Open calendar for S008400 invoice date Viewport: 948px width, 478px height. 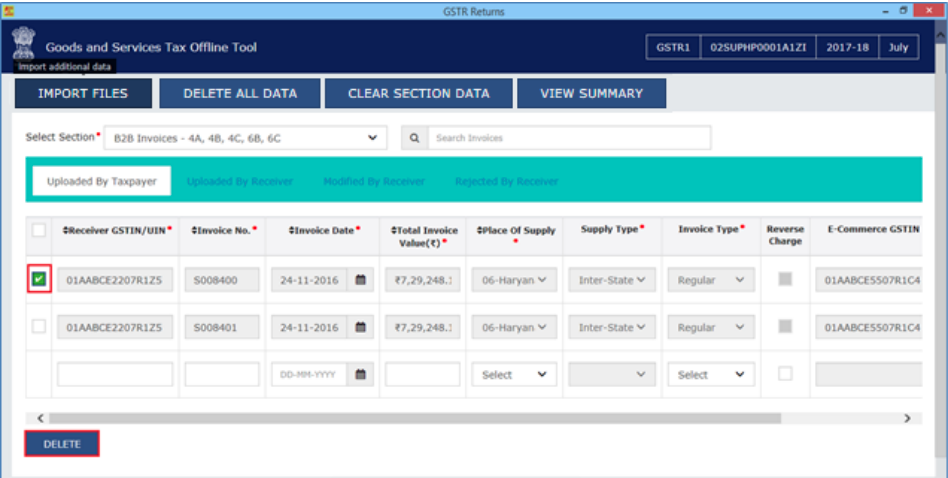tap(360, 280)
